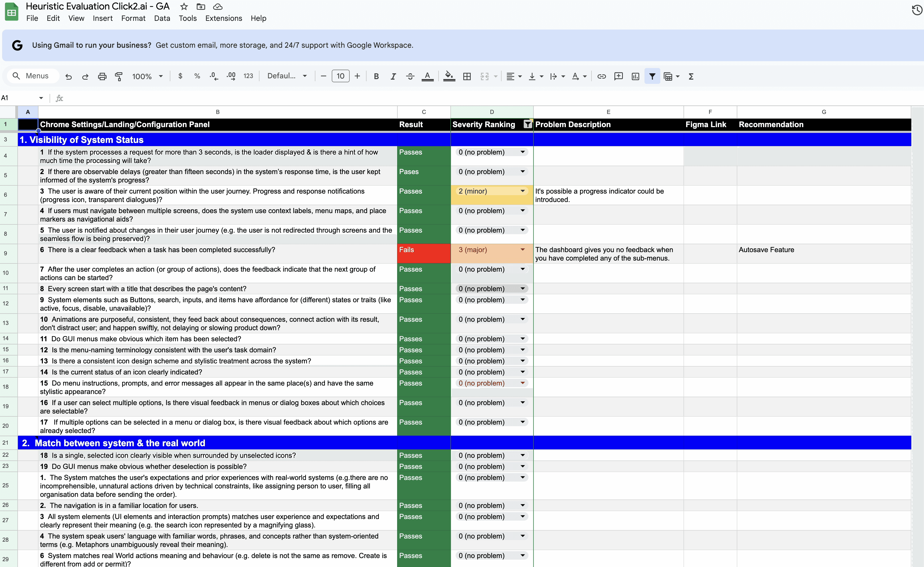Click increase font size plus button
Screen dimensions: 924x567
(357, 76)
